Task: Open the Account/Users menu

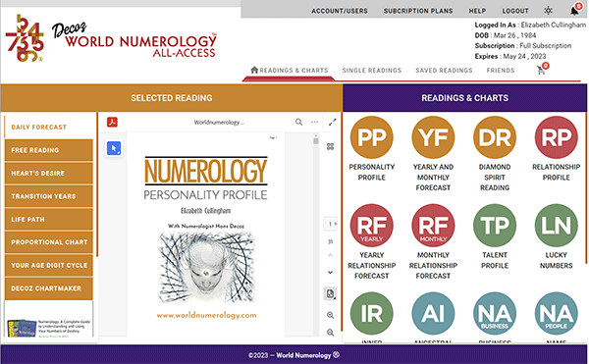Action: [340, 11]
